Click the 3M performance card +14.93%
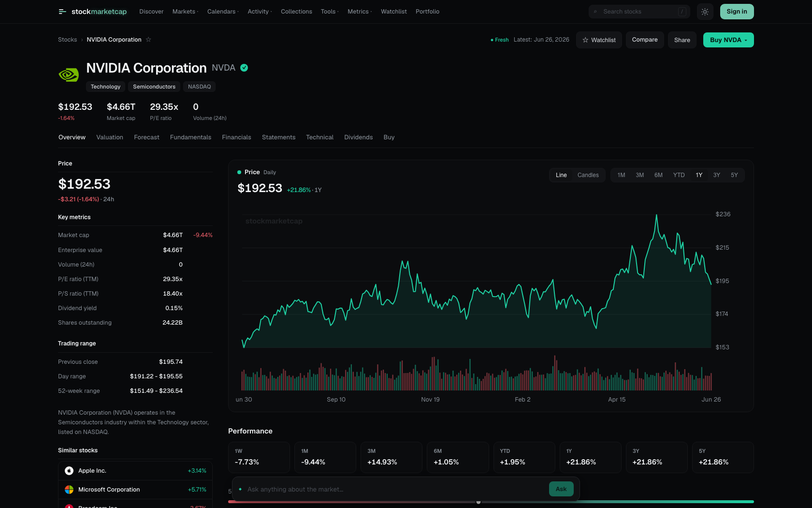Screen dimensions: 812x508 tap(391, 457)
